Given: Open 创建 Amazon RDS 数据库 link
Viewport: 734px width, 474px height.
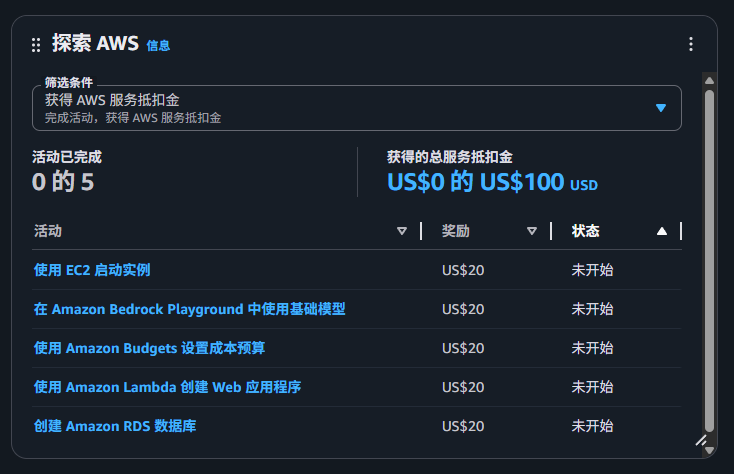Looking at the screenshot, I should pos(115,426).
